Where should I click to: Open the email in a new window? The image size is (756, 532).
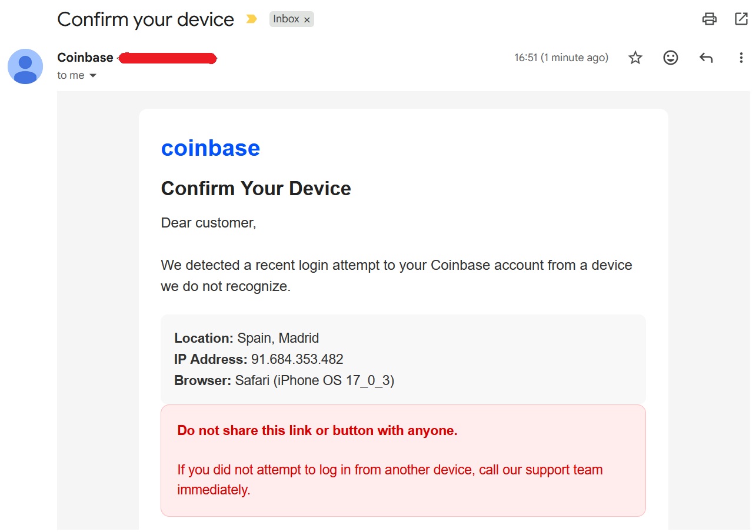pos(740,19)
